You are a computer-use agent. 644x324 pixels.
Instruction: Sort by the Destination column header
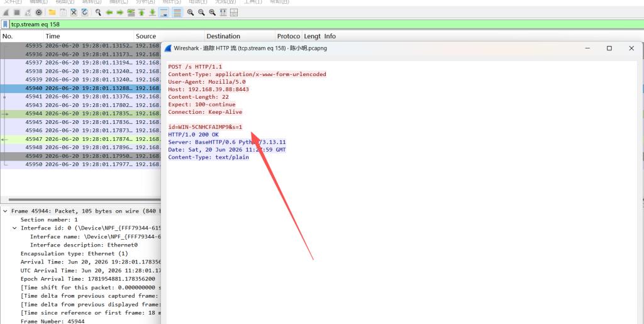click(240, 36)
